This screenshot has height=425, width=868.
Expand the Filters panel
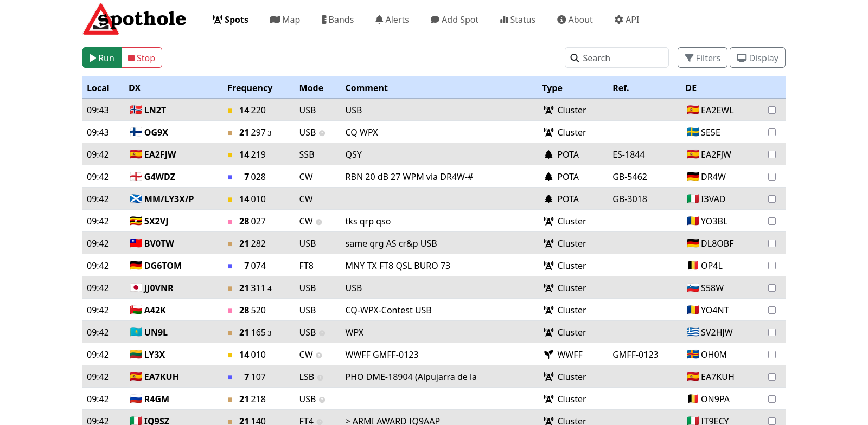pyautogui.click(x=703, y=58)
